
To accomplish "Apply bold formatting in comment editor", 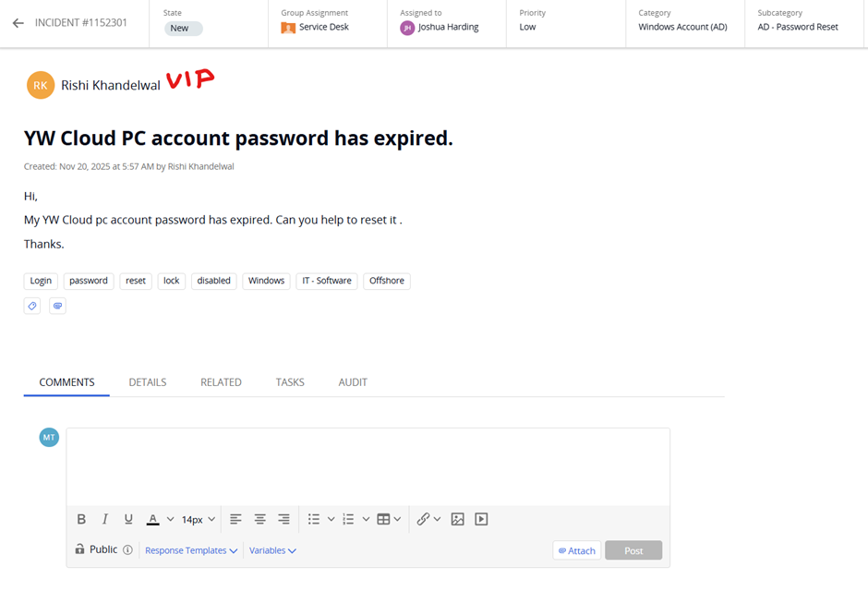I will tap(81, 519).
